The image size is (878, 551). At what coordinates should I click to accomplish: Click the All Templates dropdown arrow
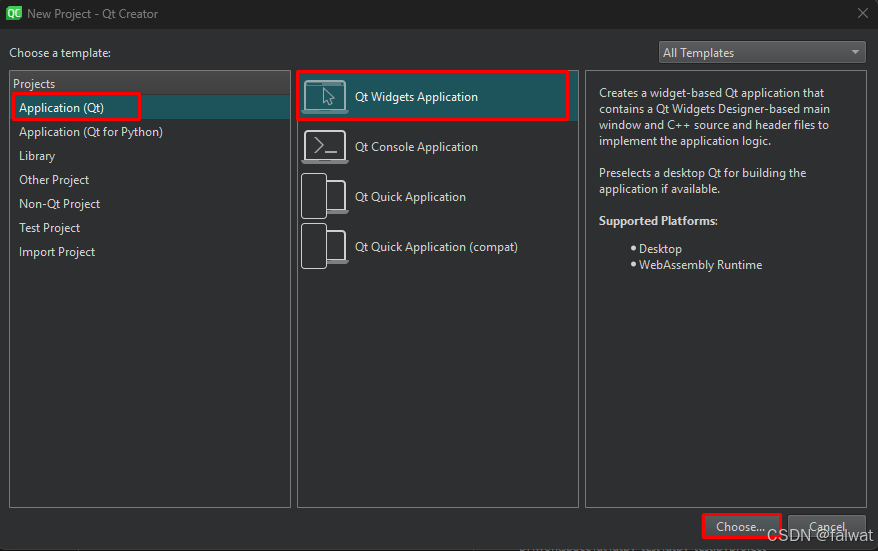pos(855,52)
